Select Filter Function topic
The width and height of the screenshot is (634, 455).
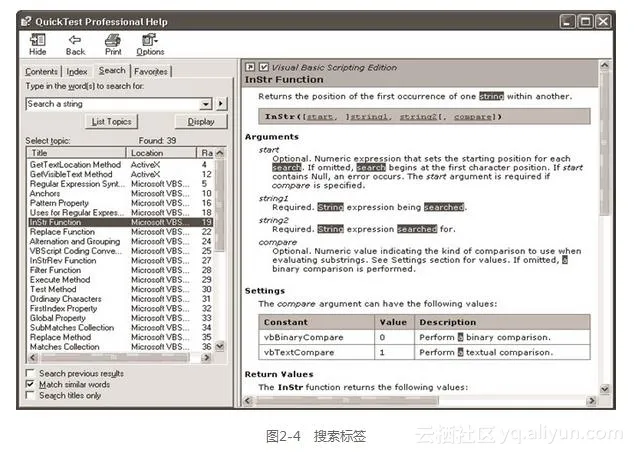pyautogui.click(x=55, y=270)
